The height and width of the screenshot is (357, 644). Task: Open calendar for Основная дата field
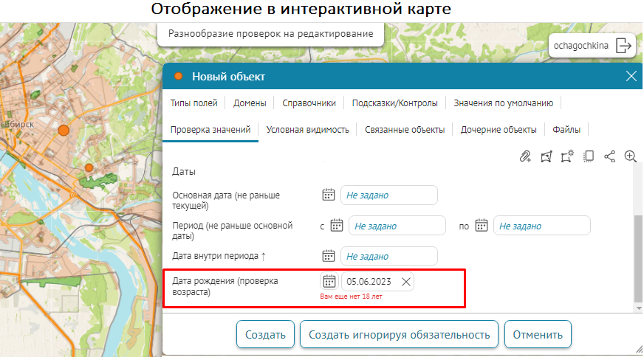pyautogui.click(x=329, y=195)
